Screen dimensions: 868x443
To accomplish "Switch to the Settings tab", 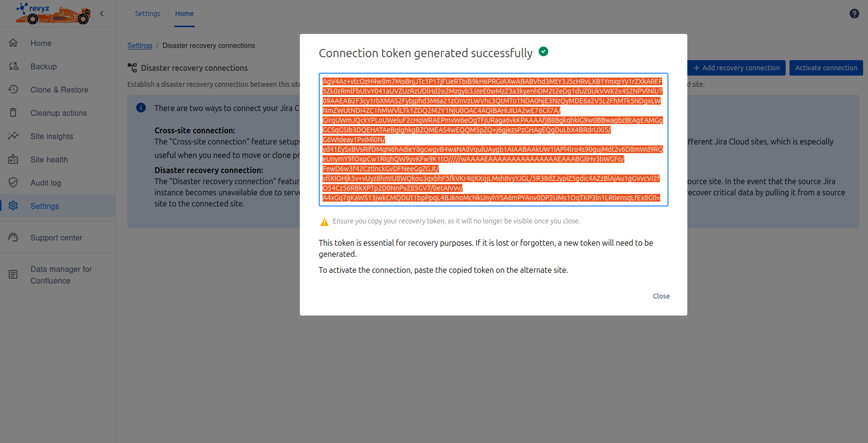I will pos(147,14).
